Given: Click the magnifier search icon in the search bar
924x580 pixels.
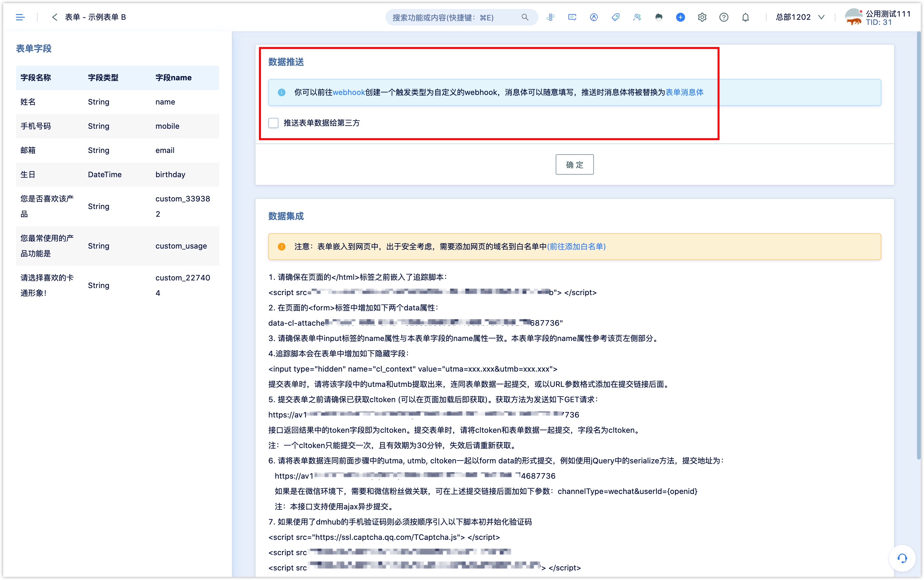Looking at the screenshot, I should click(525, 17).
